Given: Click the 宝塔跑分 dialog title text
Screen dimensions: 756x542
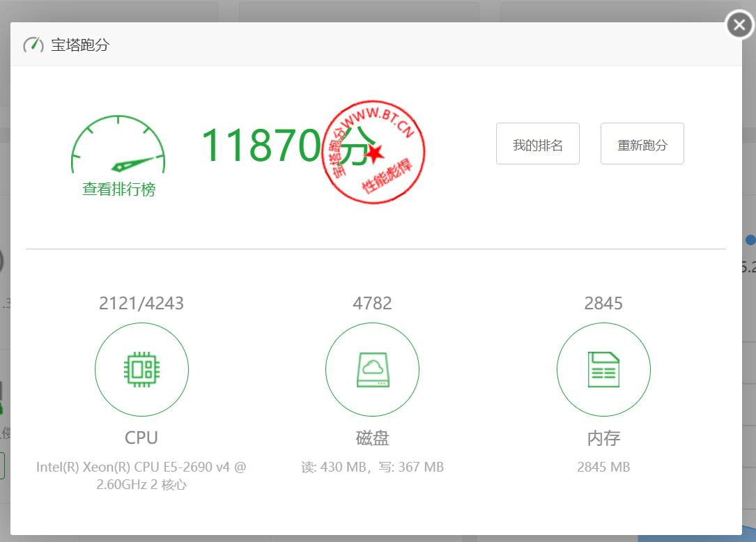Looking at the screenshot, I should click(x=80, y=45).
